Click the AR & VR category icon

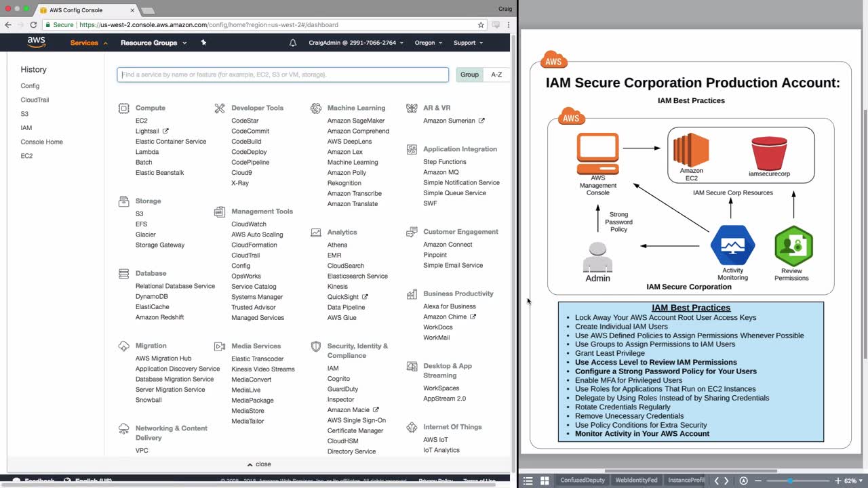[x=411, y=108]
